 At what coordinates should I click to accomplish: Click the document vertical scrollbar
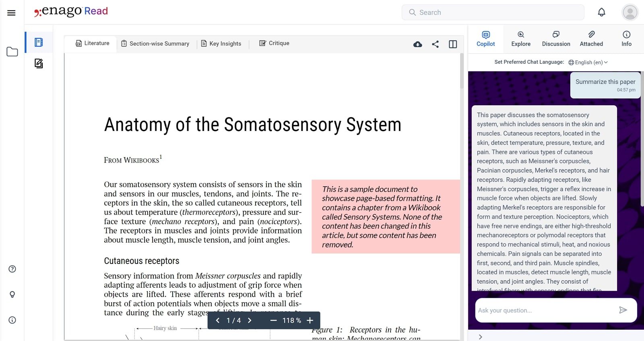(462, 71)
